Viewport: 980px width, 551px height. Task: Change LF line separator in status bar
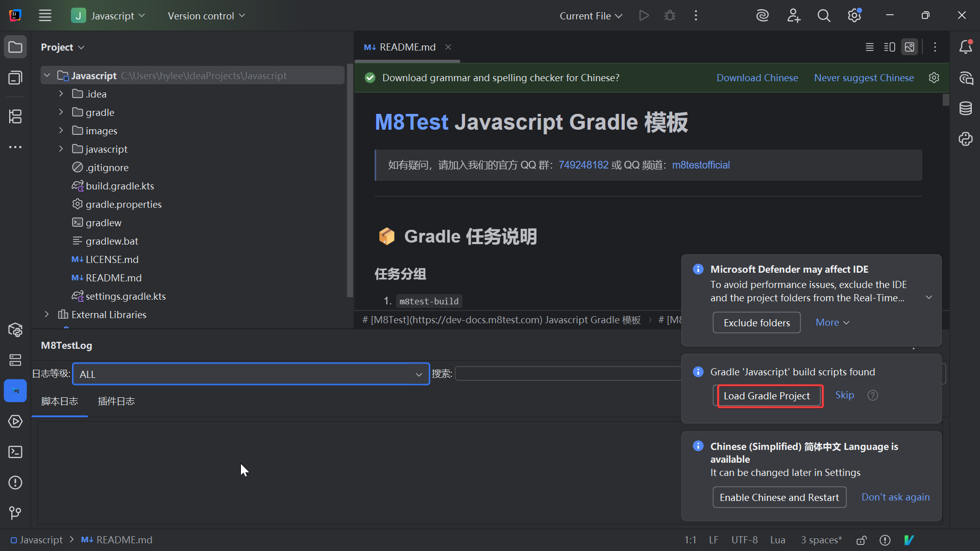point(714,540)
